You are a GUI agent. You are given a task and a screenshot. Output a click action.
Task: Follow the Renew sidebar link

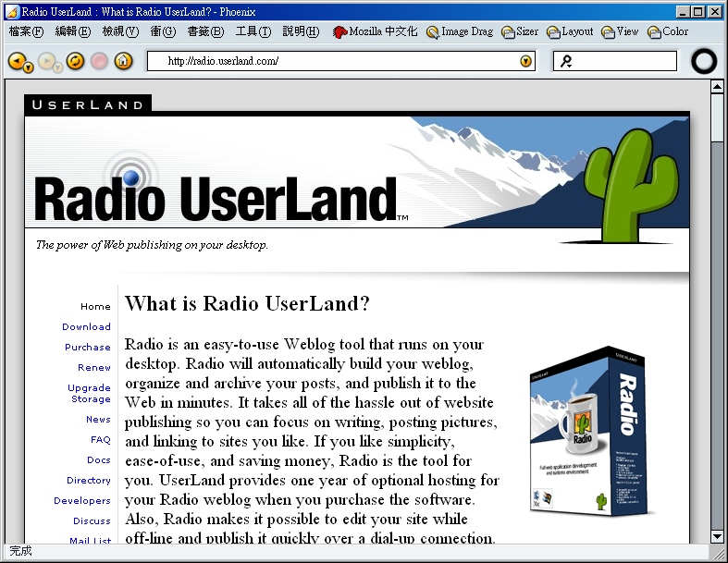click(94, 368)
